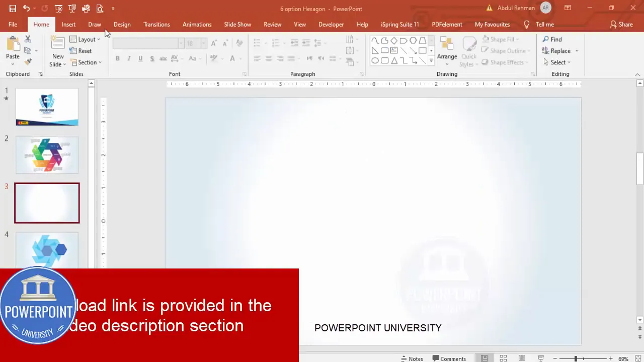This screenshot has height=362, width=644.
Task: Select the right triangle shape in gallery
Action: 375,50
